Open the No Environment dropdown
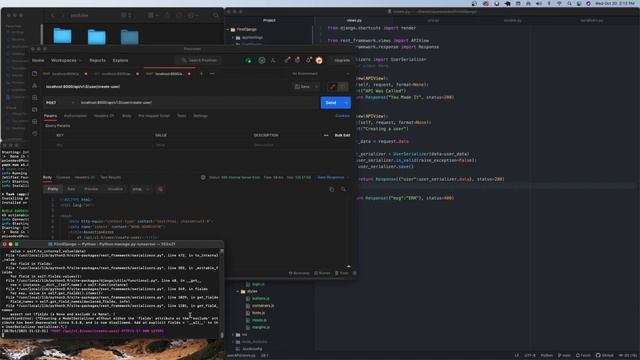The width and height of the screenshot is (640, 360). pos(320,74)
